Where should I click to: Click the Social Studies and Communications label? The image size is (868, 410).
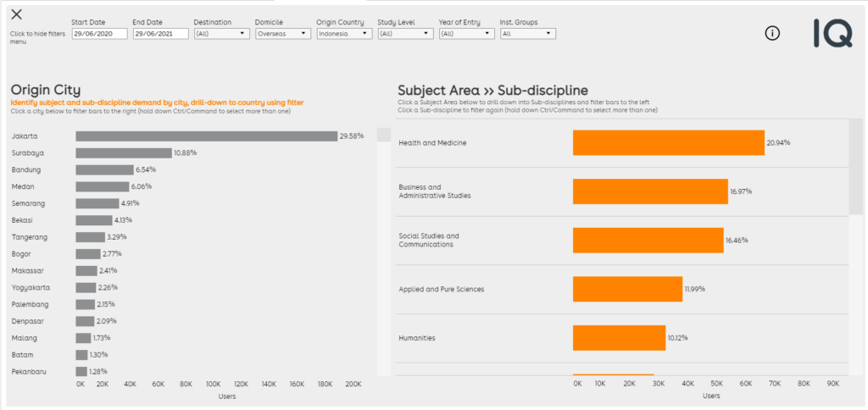pyautogui.click(x=429, y=240)
